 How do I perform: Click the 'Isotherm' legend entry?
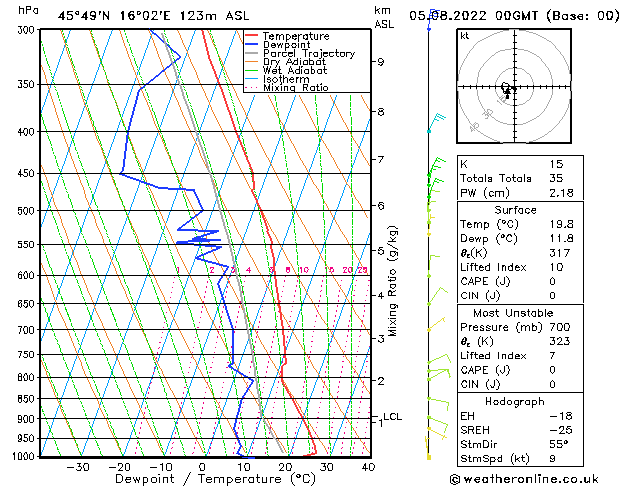286,79
